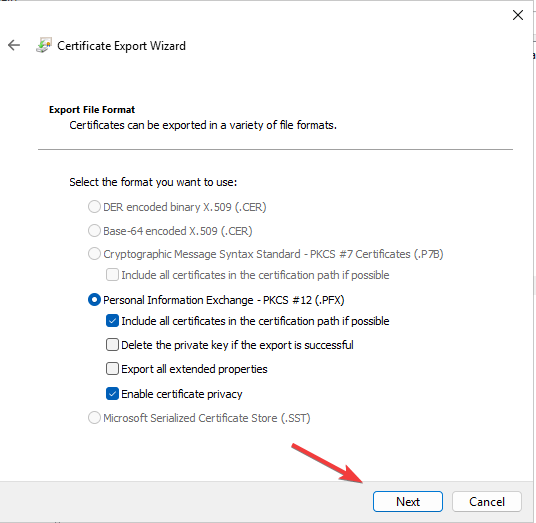
Task: Click the Next button
Action: tap(408, 501)
